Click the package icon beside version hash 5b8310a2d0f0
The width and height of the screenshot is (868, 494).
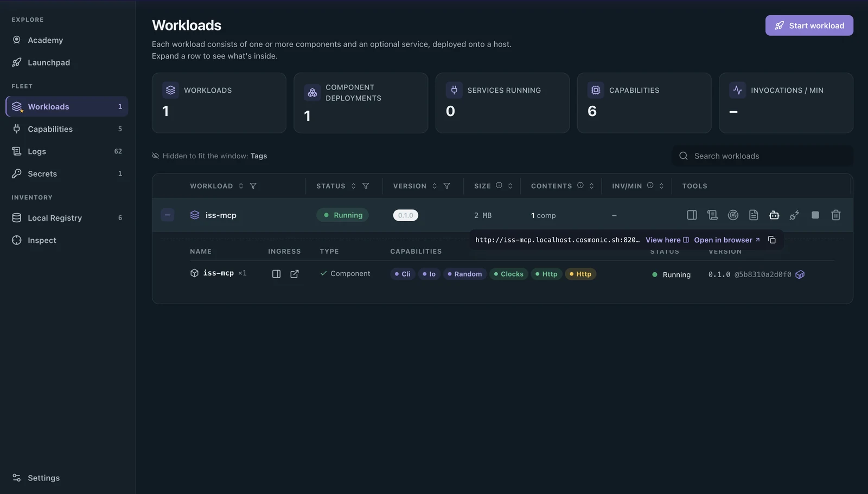pyautogui.click(x=800, y=275)
